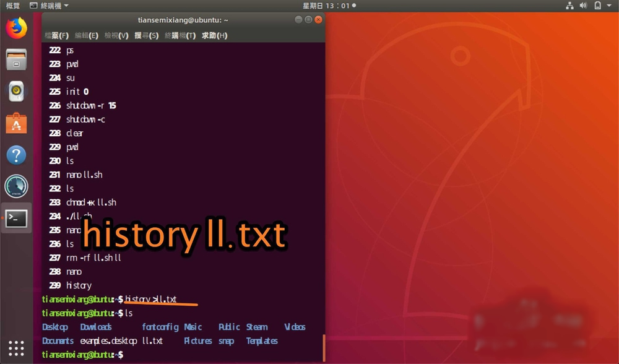Launch Rhythmbox speaker icon in the dock
The image size is (619, 364).
click(16, 90)
